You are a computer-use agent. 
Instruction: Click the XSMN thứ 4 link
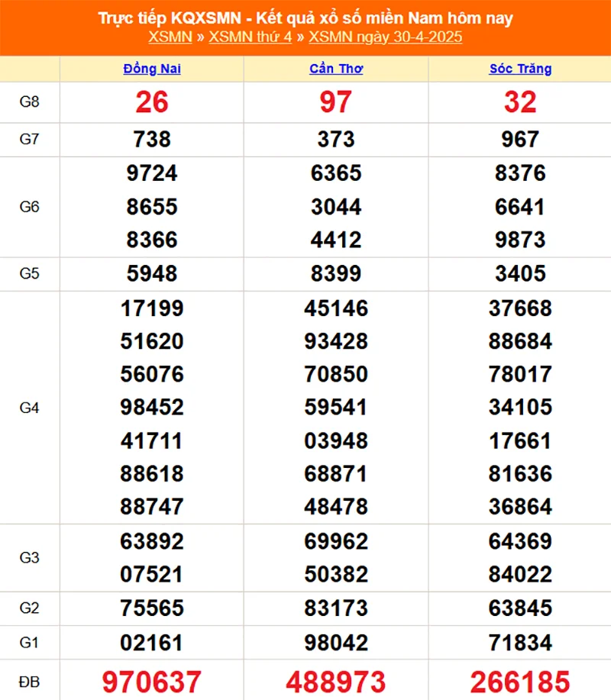(x=251, y=37)
